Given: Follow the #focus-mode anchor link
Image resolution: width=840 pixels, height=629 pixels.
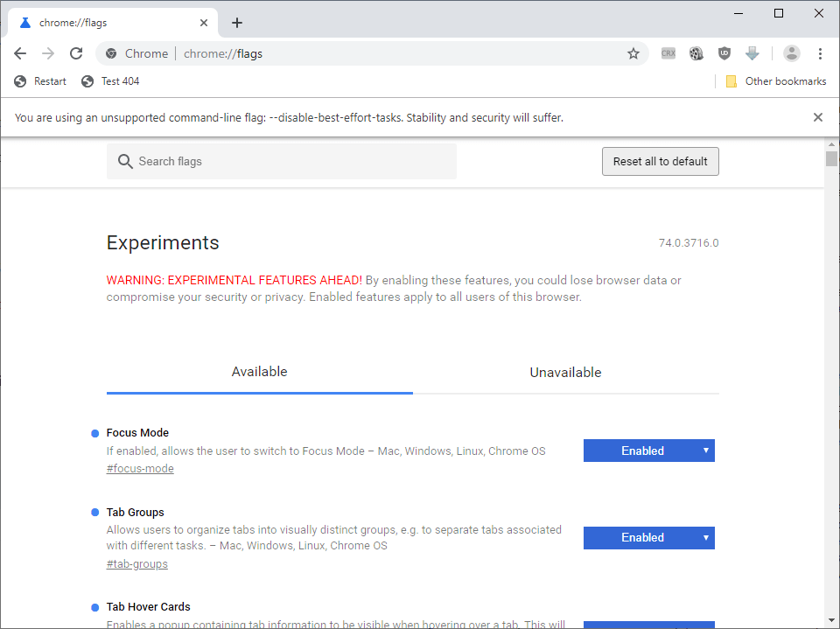Looking at the screenshot, I should pos(140,468).
